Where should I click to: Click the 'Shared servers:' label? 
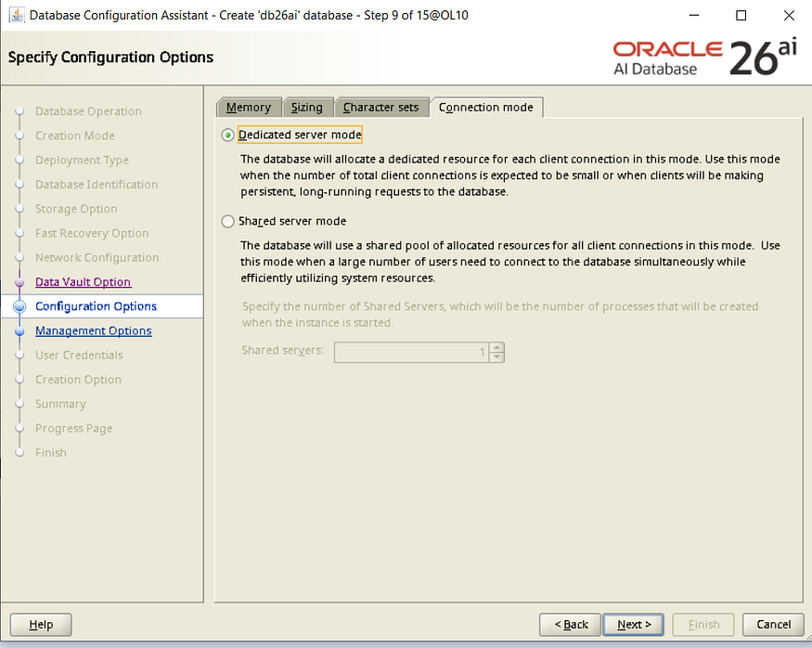click(x=282, y=350)
